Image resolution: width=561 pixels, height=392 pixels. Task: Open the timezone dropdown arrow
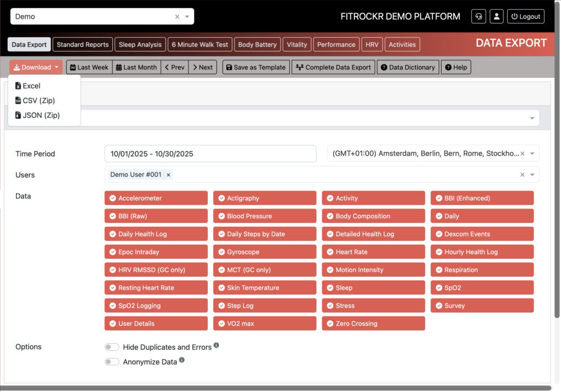[x=533, y=154]
